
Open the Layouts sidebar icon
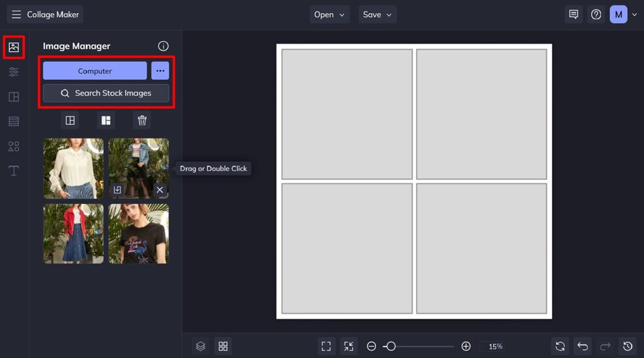pos(14,97)
